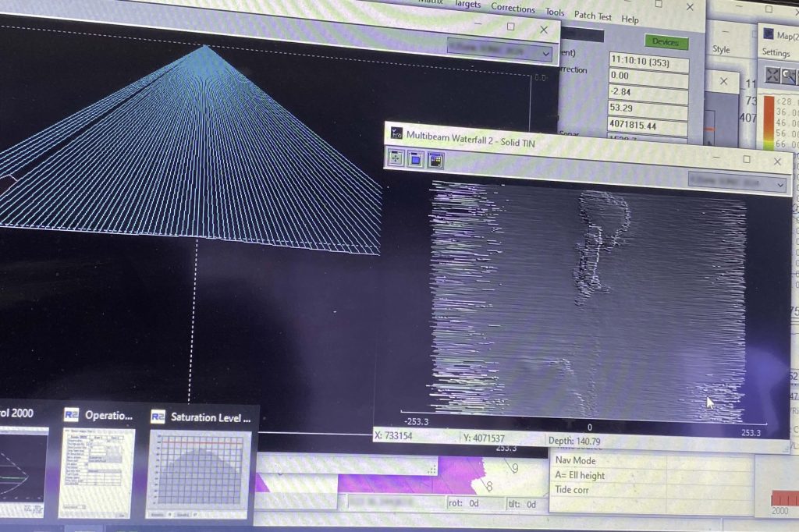Click the Multibeam Waterfall 2 title bar icon
799x532 pixels.
[x=396, y=133]
